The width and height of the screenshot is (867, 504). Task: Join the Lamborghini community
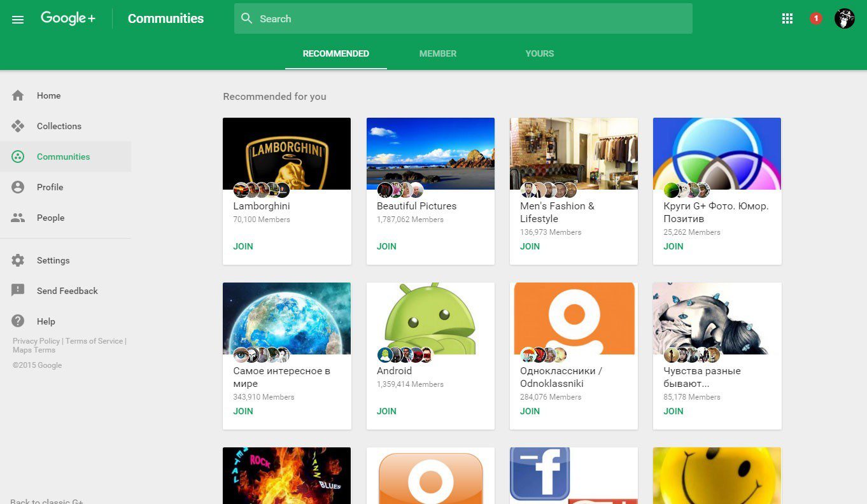tap(243, 246)
